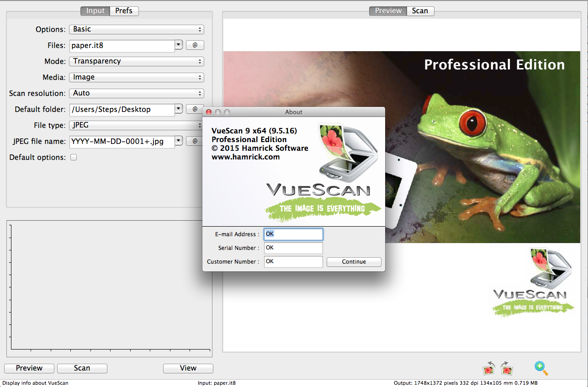Click the @ button next to JPEG file name
This screenshot has height=387, width=588.
[195, 141]
